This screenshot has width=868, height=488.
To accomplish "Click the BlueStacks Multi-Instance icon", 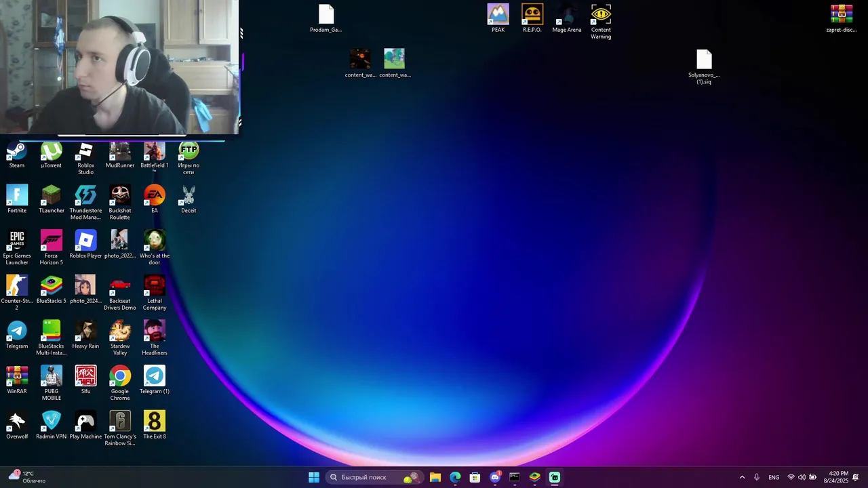I will click(52, 338).
